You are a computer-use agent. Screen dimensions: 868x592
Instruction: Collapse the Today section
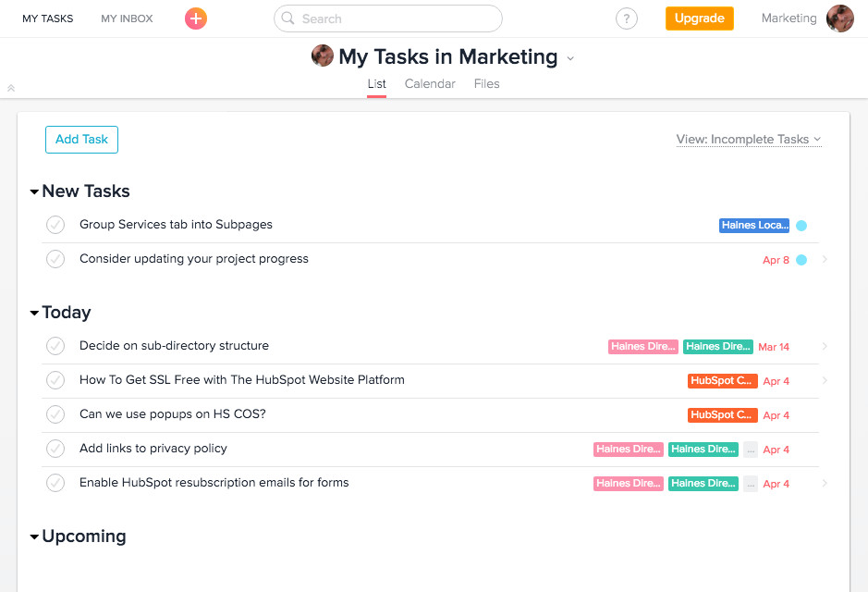pyautogui.click(x=34, y=314)
